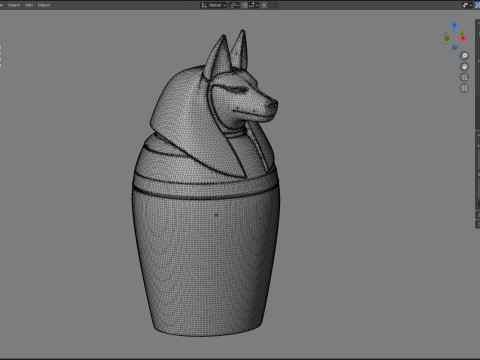Open the Global transform orientation dropdown
This screenshot has width=480, height=360.
(x=214, y=5)
